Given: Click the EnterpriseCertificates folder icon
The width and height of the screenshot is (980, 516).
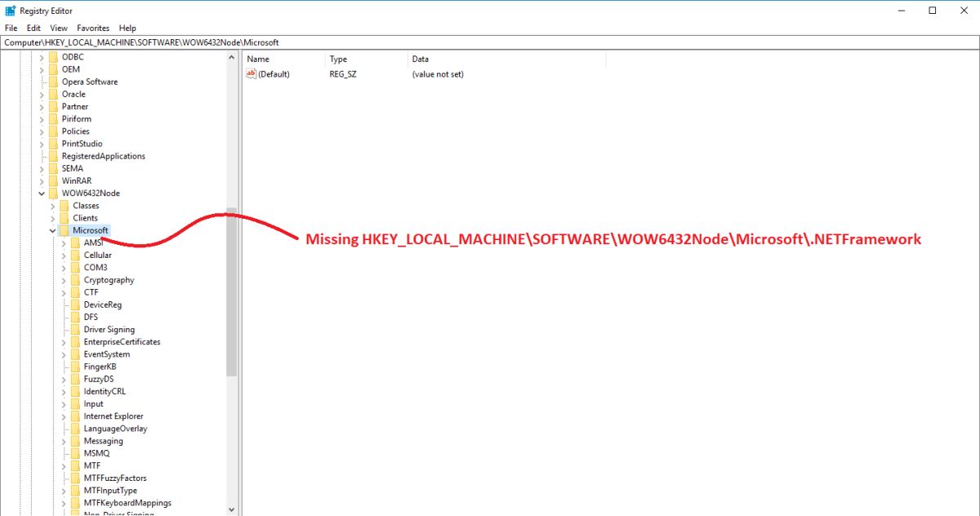Looking at the screenshot, I should (x=75, y=342).
